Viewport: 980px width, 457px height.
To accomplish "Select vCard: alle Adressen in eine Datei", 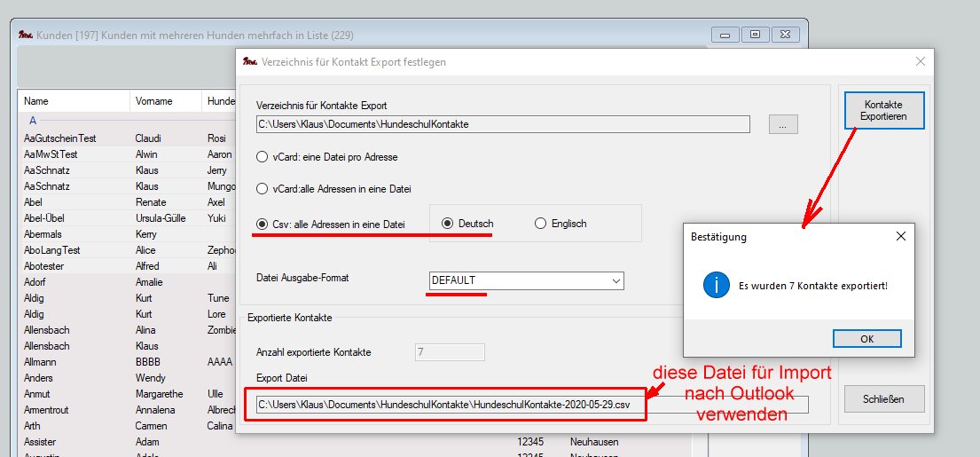I will (x=262, y=189).
